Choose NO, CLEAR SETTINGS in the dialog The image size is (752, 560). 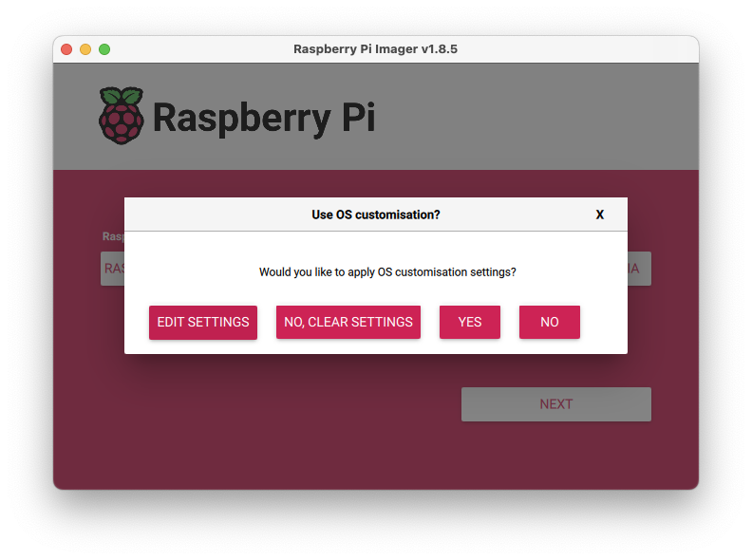pyautogui.click(x=348, y=322)
